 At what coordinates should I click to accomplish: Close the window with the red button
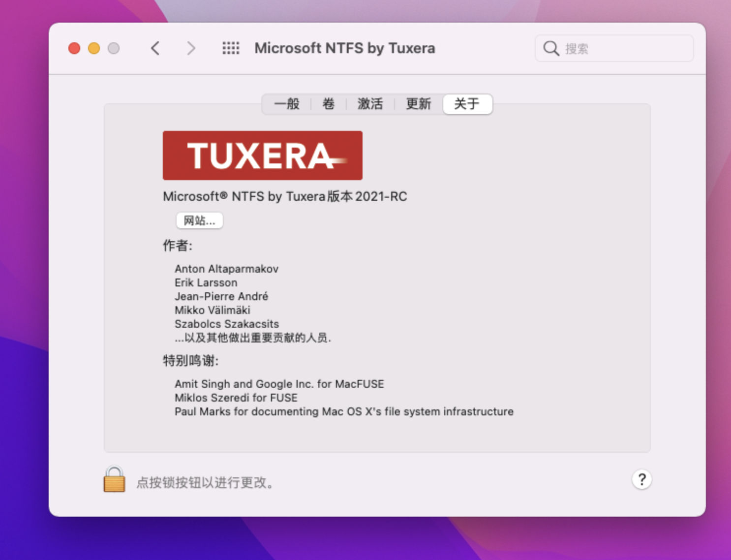(x=74, y=48)
